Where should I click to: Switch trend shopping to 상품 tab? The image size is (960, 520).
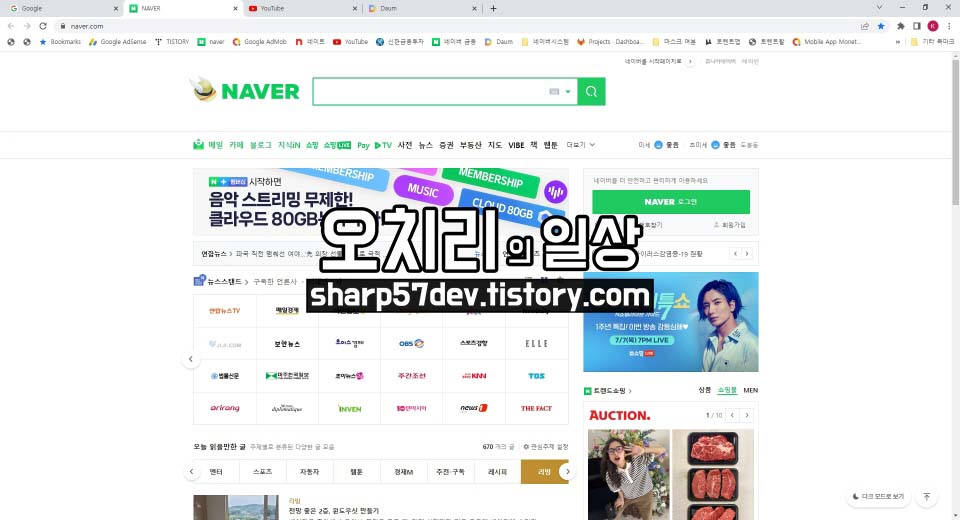click(x=705, y=390)
